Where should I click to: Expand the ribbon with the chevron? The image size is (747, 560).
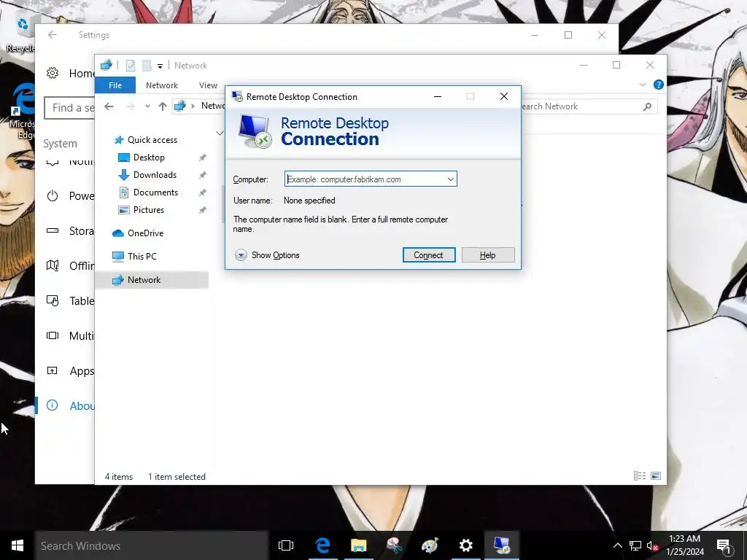click(642, 85)
